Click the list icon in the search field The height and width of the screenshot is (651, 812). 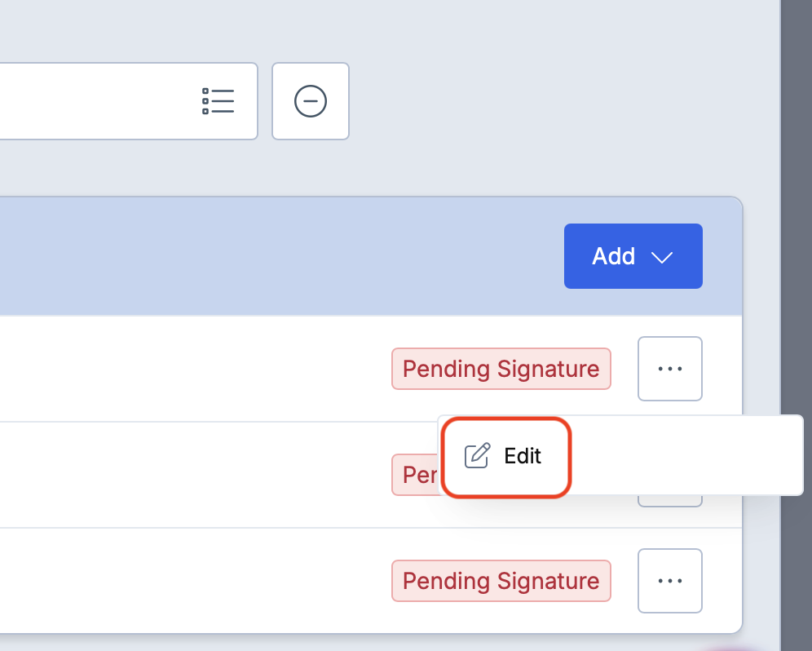pos(218,101)
